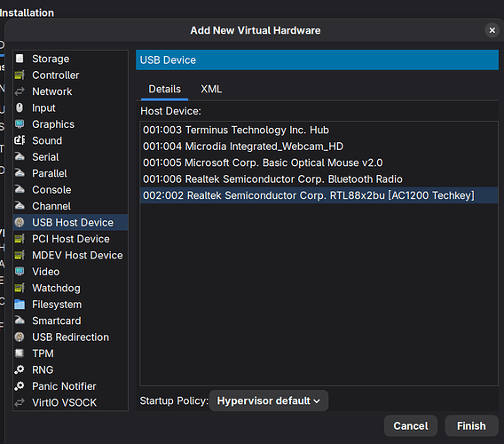Click the Cancel button
This screenshot has height=444, width=504.
(411, 426)
